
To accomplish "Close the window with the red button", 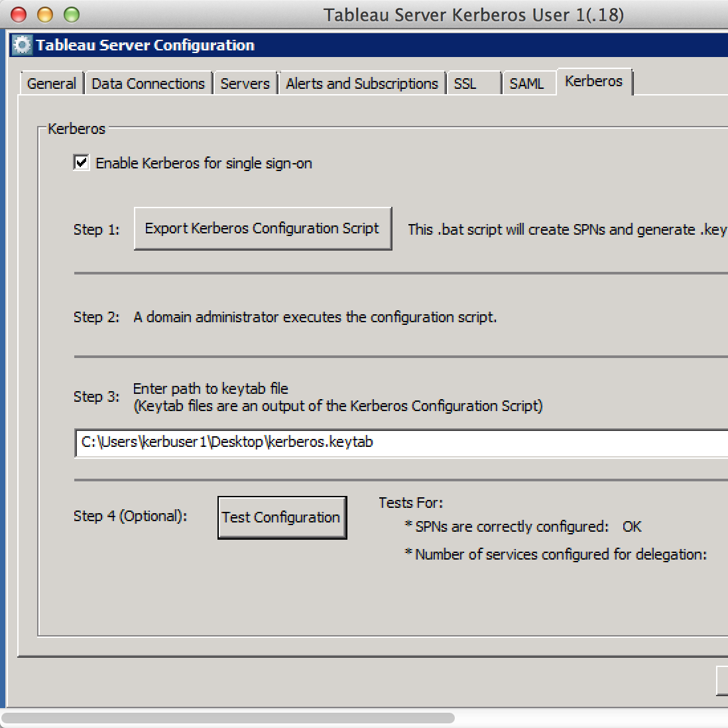I will pos(19,15).
